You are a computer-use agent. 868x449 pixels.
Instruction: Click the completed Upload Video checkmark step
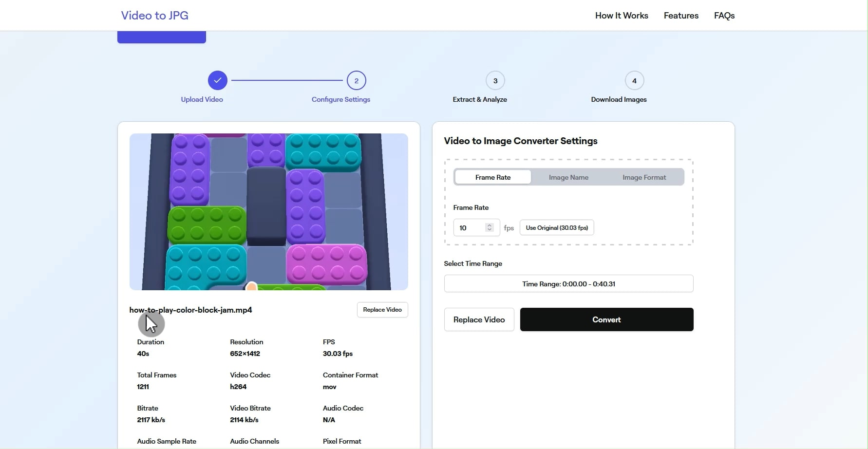pos(218,81)
